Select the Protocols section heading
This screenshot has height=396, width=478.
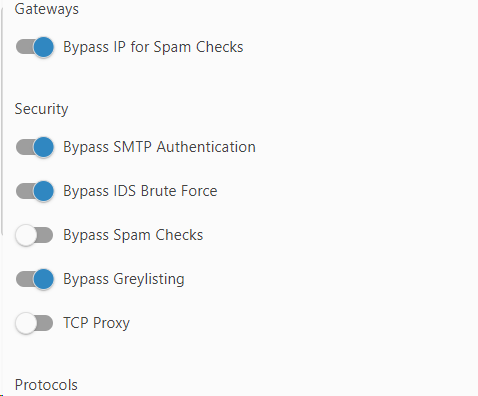(46, 385)
